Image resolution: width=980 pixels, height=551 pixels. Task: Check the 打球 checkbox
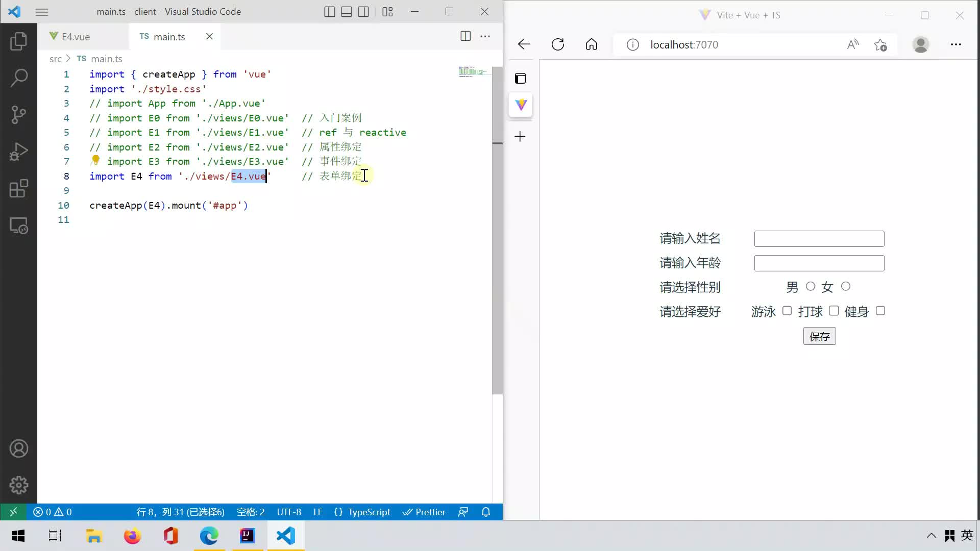pos(834,311)
